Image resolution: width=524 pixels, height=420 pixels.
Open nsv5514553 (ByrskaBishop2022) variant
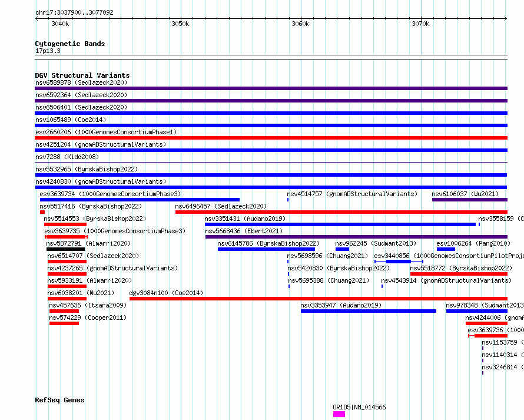tap(95, 219)
